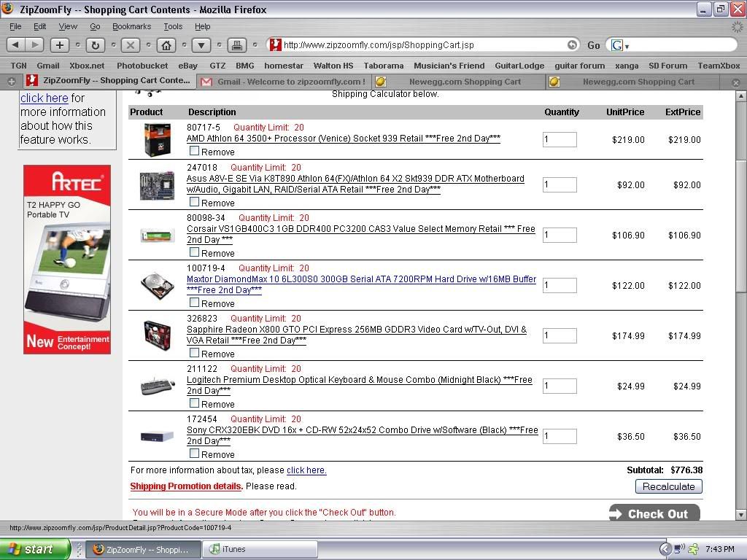747x560 pixels.
Task: Click the quantity field for the Corsair memory
Action: pos(560,236)
